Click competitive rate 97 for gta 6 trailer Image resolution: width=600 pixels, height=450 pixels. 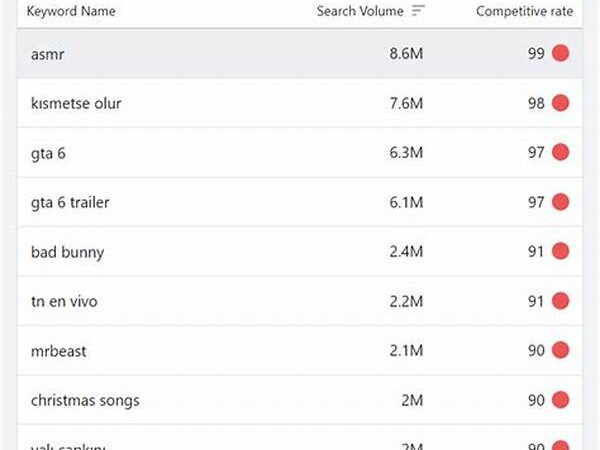(x=536, y=202)
